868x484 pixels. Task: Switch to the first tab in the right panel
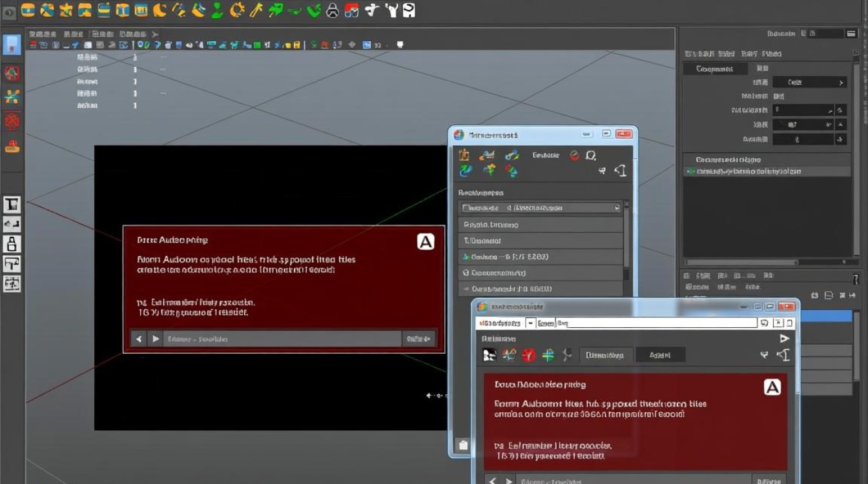point(715,68)
